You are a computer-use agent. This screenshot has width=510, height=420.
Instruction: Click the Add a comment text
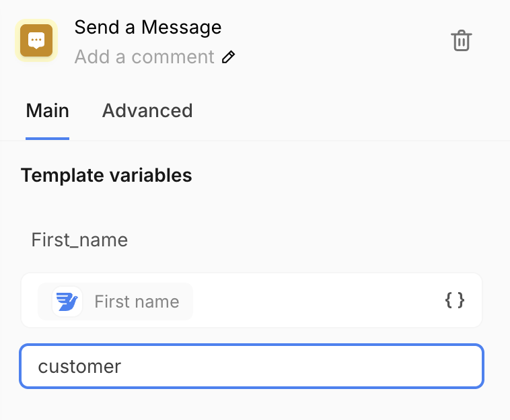point(144,57)
